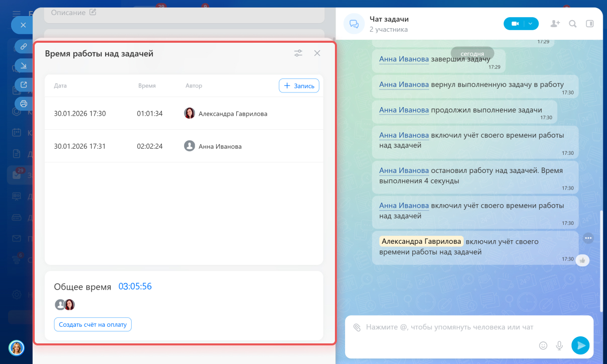Click the microphone voice message icon

coord(559,345)
